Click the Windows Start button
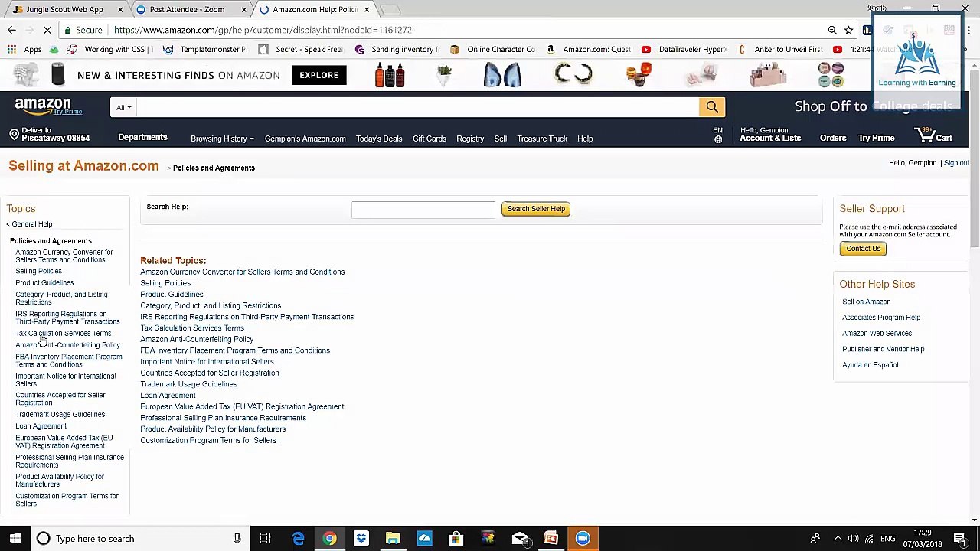The width and height of the screenshot is (980, 551). 15,539
